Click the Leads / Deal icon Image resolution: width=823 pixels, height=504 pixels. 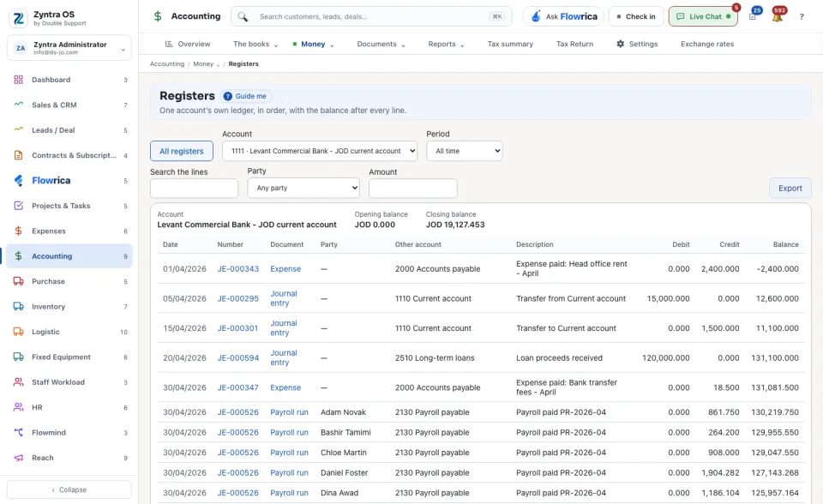coord(18,129)
